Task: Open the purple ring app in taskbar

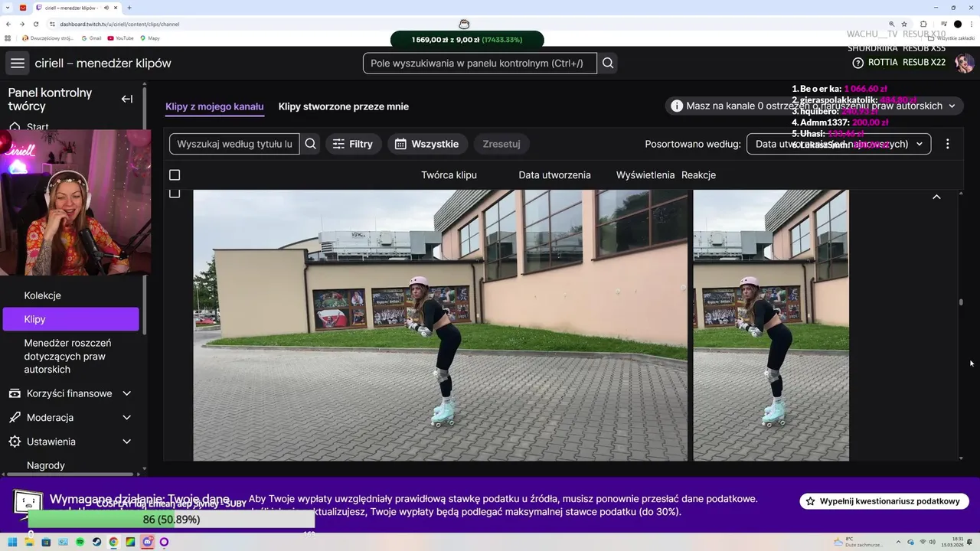Action: click(x=164, y=542)
